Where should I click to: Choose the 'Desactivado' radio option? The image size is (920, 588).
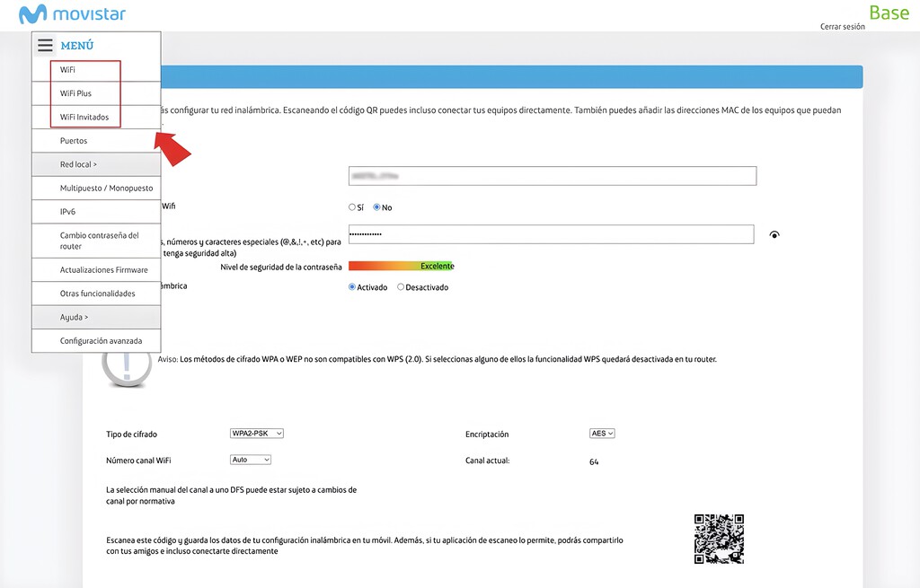(x=401, y=287)
